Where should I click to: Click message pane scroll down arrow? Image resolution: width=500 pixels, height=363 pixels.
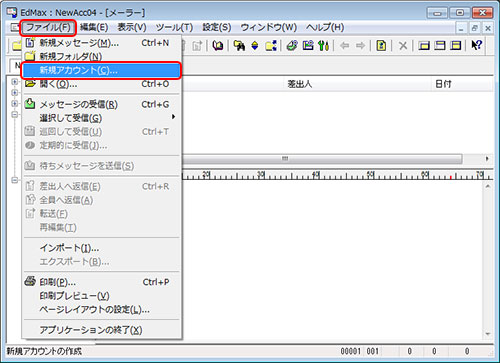[x=488, y=334]
